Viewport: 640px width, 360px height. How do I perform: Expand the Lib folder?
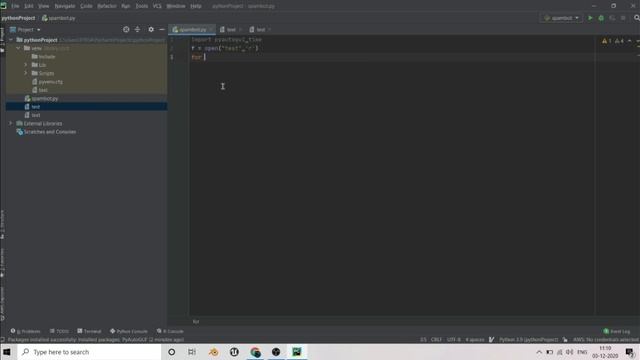point(26,65)
